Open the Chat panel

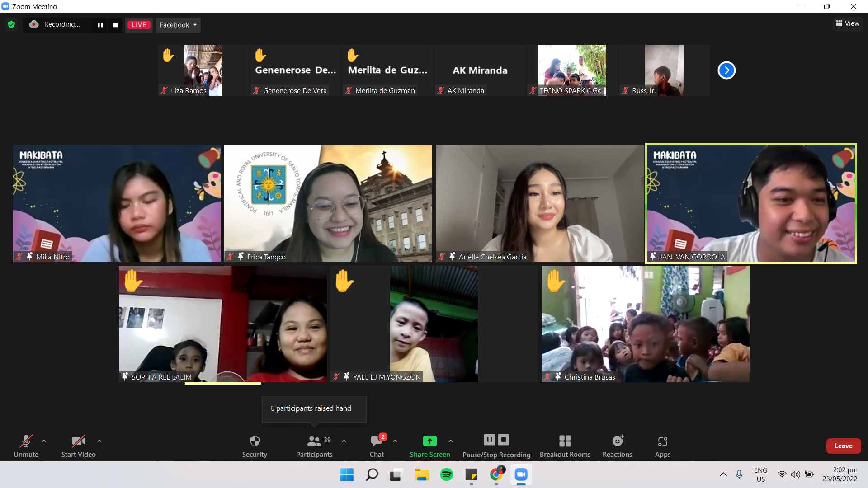click(x=377, y=446)
